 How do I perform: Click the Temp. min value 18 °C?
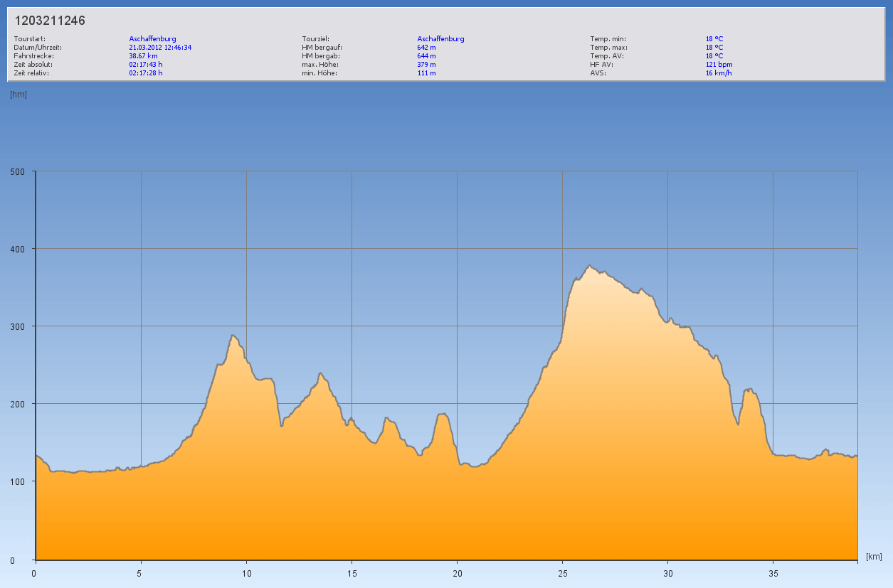(x=714, y=38)
